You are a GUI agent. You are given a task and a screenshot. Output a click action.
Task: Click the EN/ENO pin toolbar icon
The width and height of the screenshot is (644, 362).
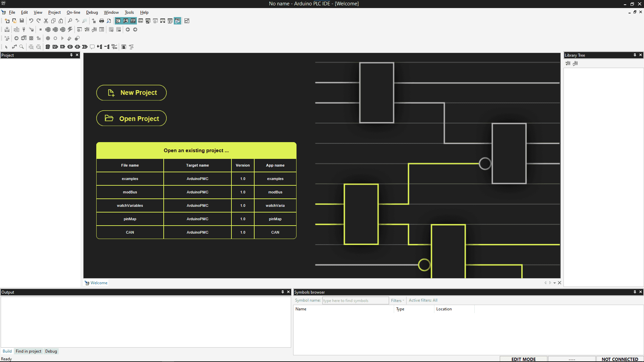pyautogui.click(x=115, y=47)
